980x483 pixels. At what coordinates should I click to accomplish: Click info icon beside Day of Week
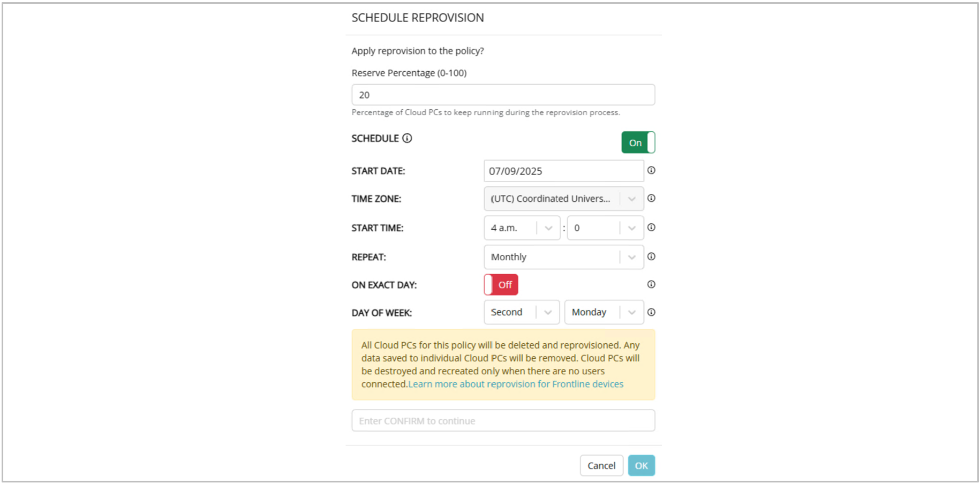pos(651,312)
